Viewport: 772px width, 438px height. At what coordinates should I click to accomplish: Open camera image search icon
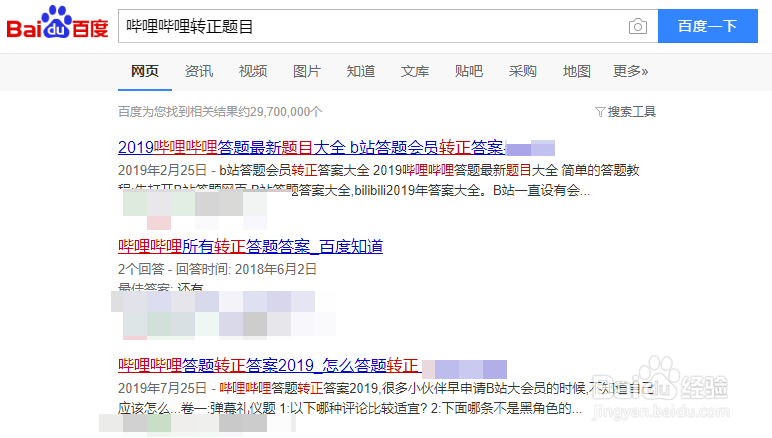[x=638, y=26]
